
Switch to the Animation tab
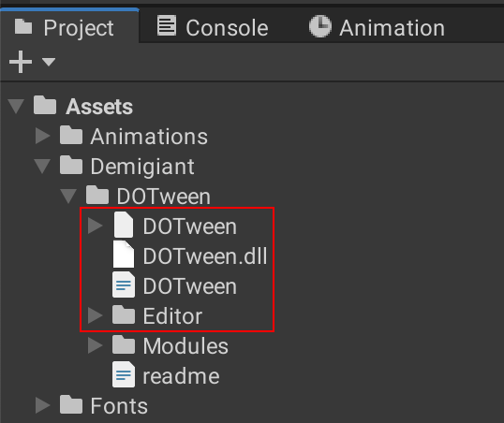tap(377, 28)
